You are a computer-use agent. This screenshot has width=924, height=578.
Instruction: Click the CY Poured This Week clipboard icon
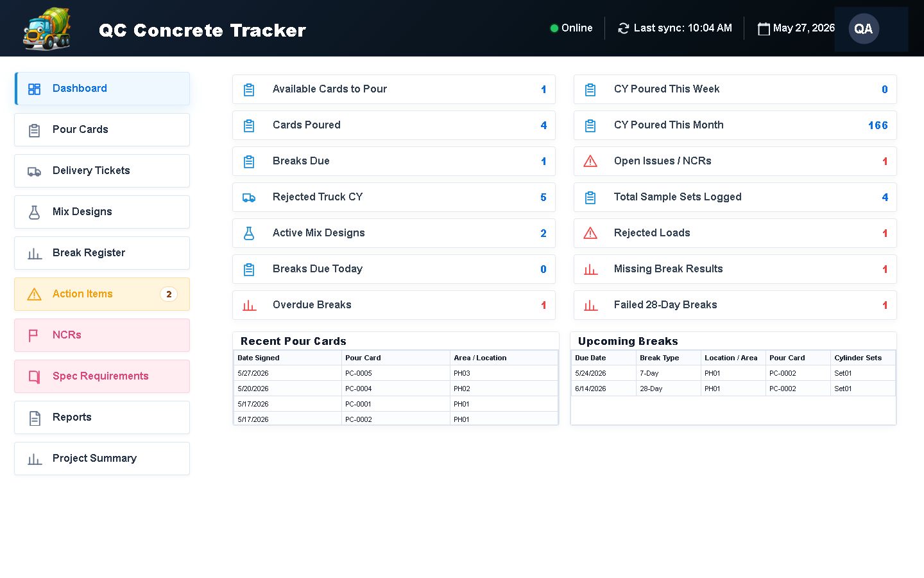590,89
